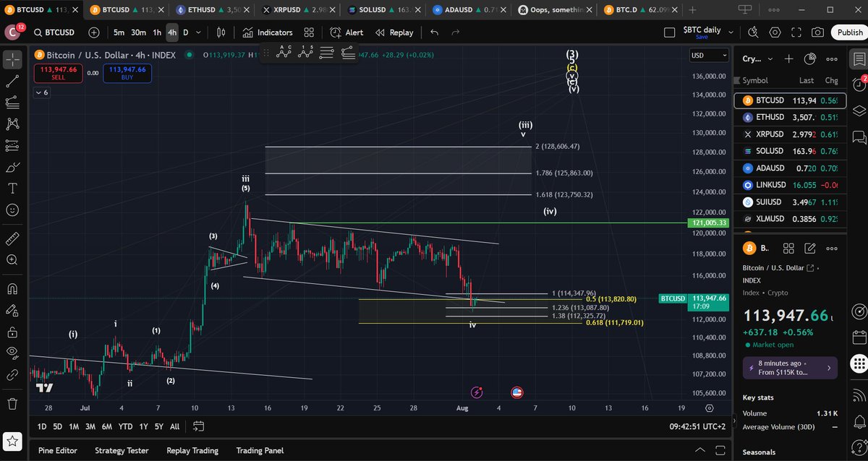
Task: Create an Alert
Action: point(346,33)
